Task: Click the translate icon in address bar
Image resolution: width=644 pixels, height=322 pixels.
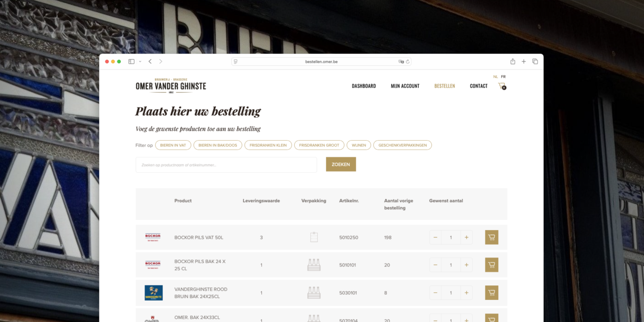Action: pos(401,62)
